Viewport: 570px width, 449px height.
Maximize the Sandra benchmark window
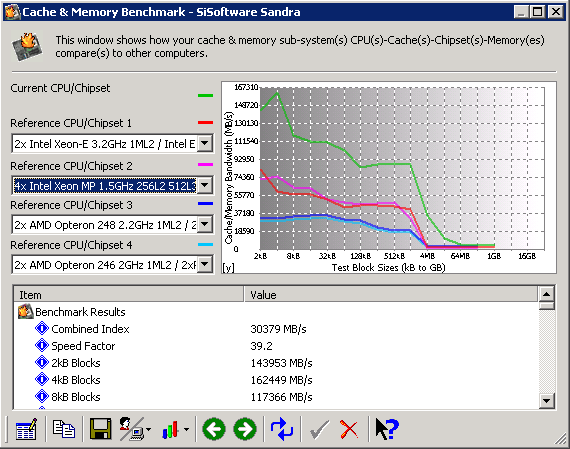tap(537, 12)
